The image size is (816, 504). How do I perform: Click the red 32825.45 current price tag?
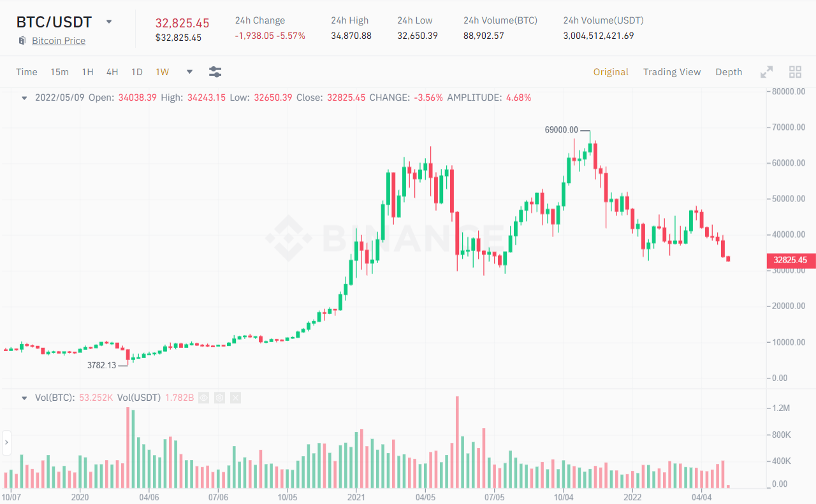click(x=790, y=260)
